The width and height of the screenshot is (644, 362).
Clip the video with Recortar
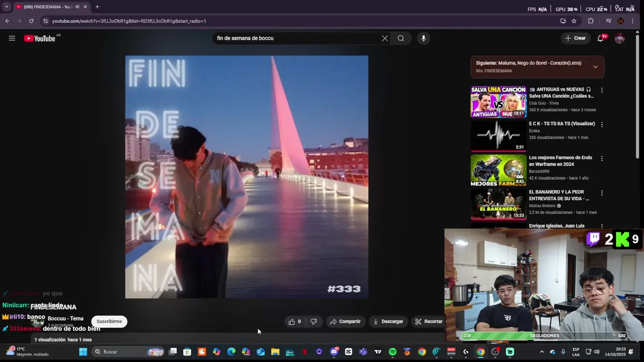429,321
